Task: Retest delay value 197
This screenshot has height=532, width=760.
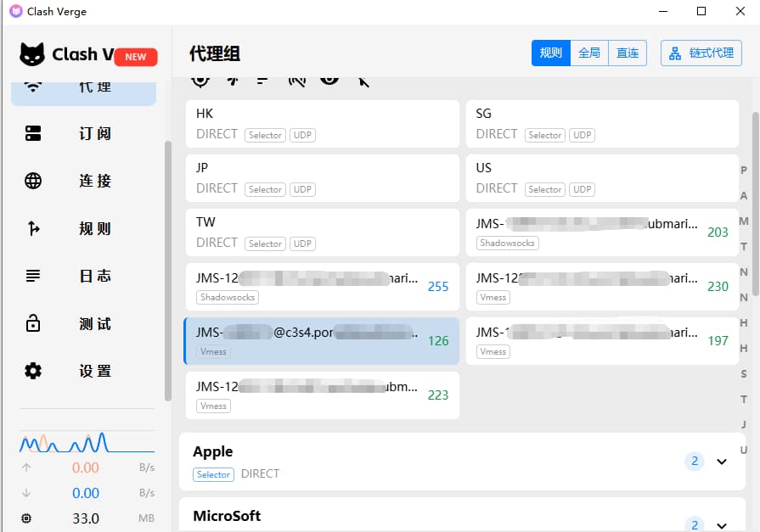Action: [718, 340]
